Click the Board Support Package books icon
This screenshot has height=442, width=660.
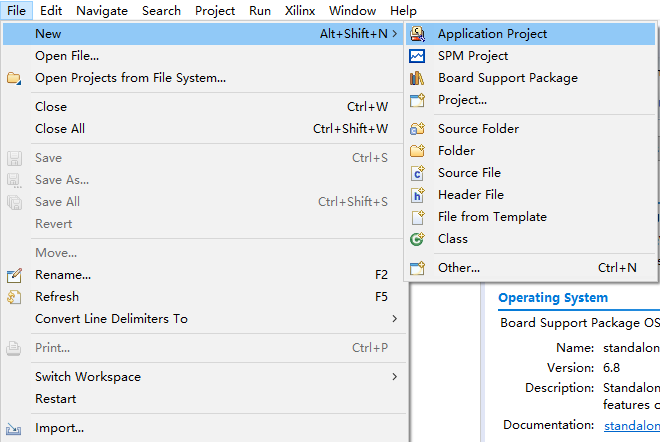(417, 78)
